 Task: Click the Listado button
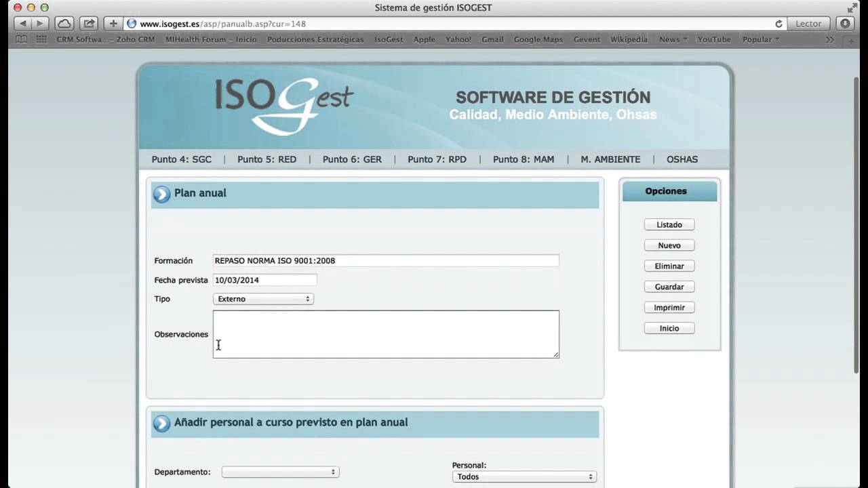point(669,224)
